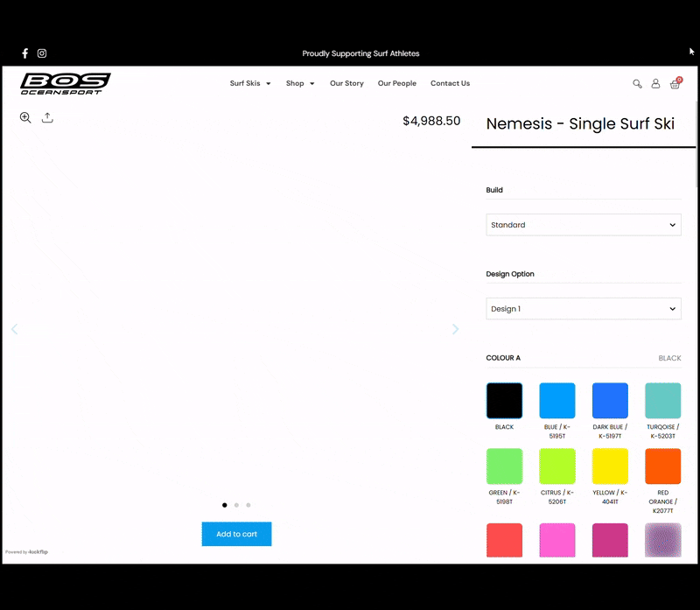Choose the Red Orange colour swatch
700x610 pixels.
662,466
